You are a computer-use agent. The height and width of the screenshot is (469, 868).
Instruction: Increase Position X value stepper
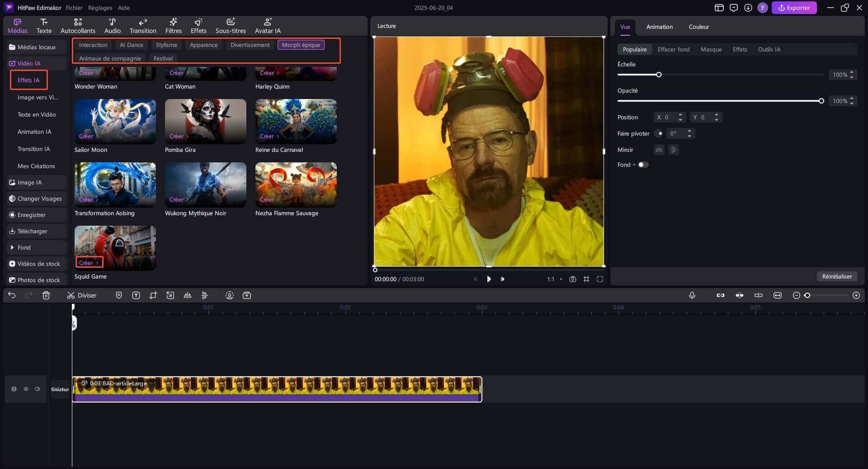pos(680,115)
